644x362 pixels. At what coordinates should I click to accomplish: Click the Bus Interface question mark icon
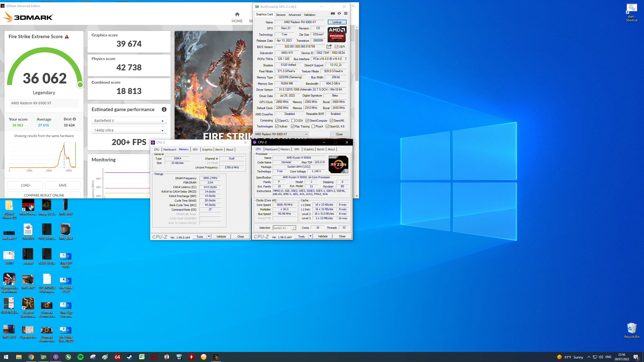click(x=346, y=59)
